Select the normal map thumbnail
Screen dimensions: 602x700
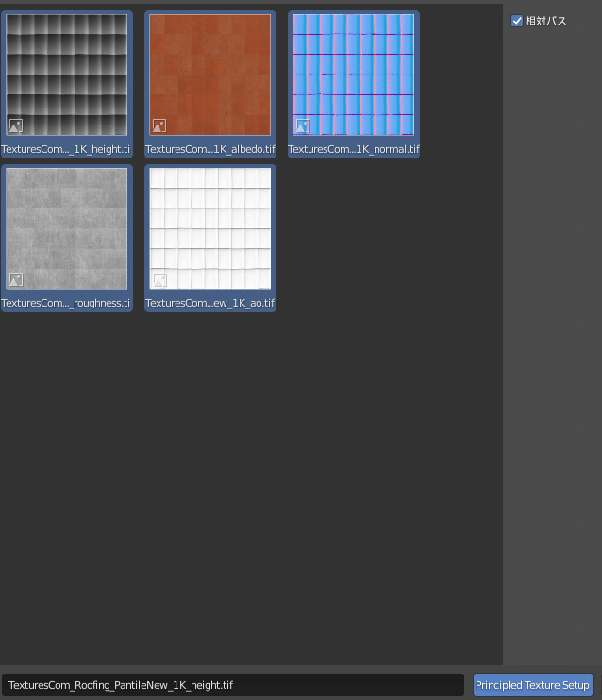[353, 75]
